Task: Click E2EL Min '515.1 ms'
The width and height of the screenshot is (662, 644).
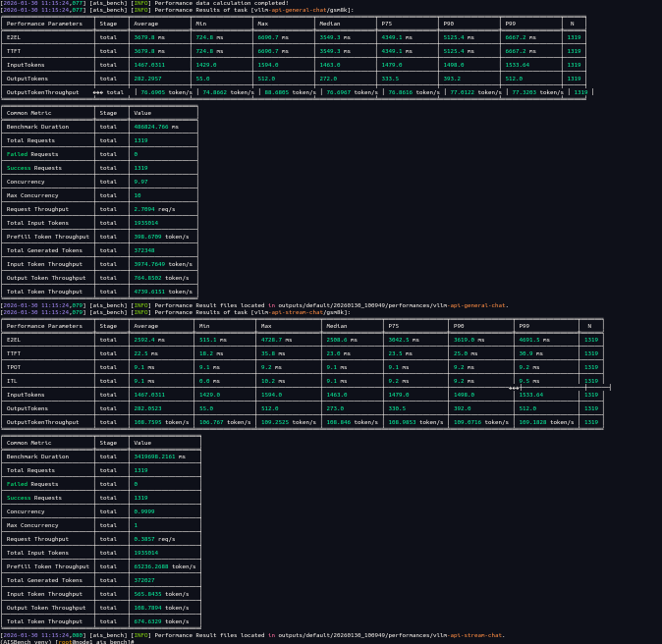Action: [x=213, y=340]
